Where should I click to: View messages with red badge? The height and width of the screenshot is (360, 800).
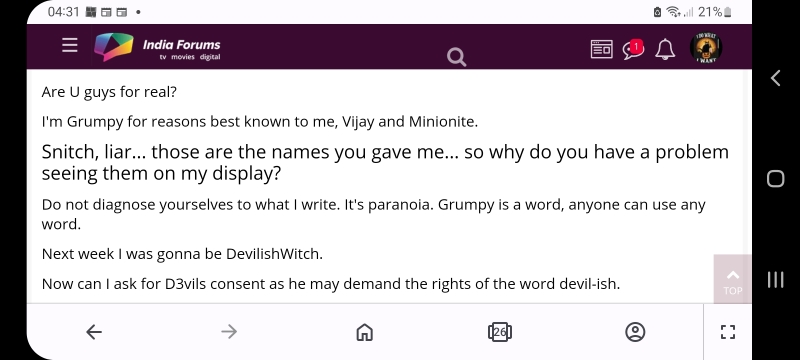point(633,49)
